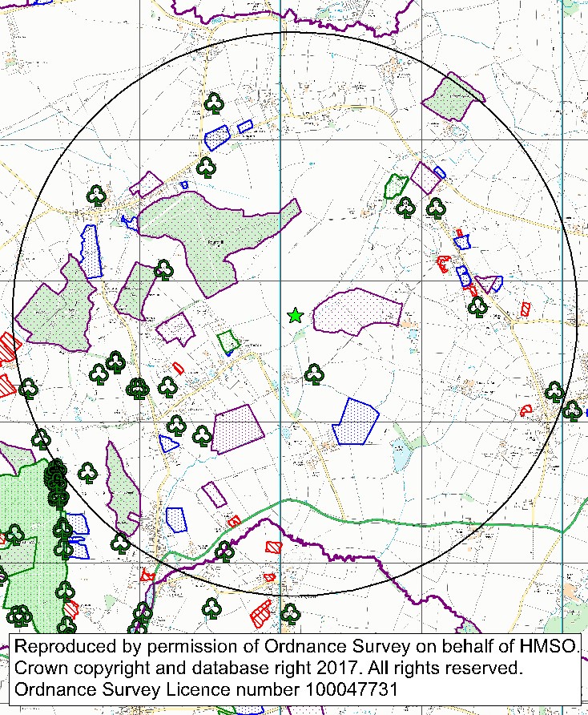Click the tree icon right of the red hatched areas
588x715 pixels.
[x=477, y=306]
